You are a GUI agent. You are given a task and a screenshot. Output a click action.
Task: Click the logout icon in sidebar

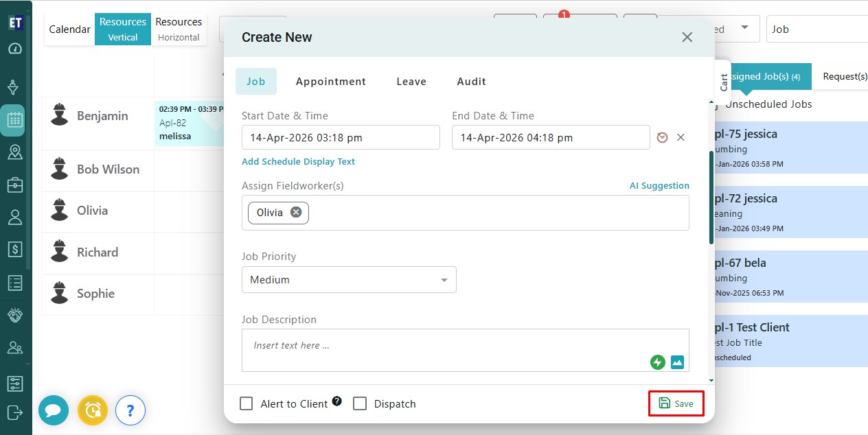coord(14,412)
